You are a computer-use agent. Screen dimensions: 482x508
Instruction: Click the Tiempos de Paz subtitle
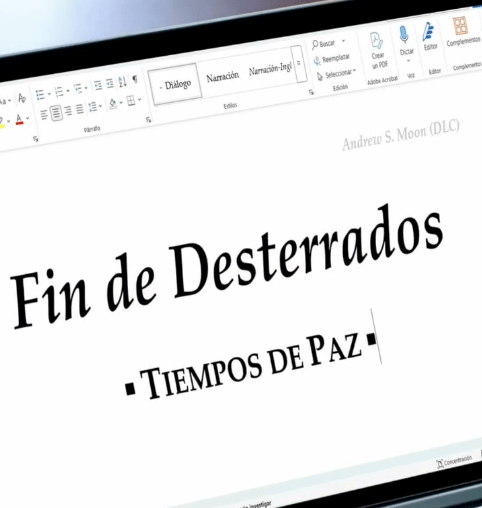251,366
